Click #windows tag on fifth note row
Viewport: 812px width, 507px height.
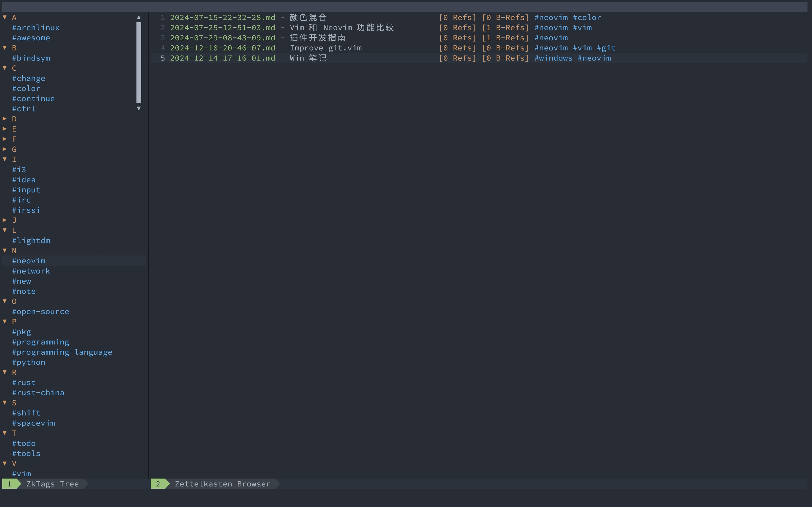pos(553,58)
